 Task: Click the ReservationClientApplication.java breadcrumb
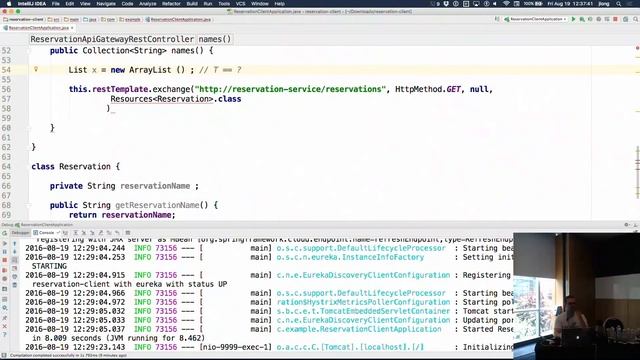click(x=178, y=19)
